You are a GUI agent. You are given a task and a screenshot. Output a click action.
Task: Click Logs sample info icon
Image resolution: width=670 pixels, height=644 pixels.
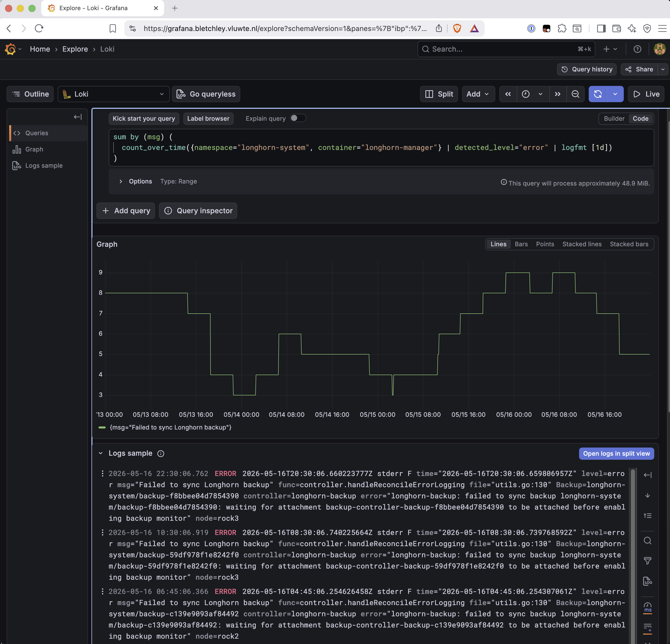(x=161, y=453)
